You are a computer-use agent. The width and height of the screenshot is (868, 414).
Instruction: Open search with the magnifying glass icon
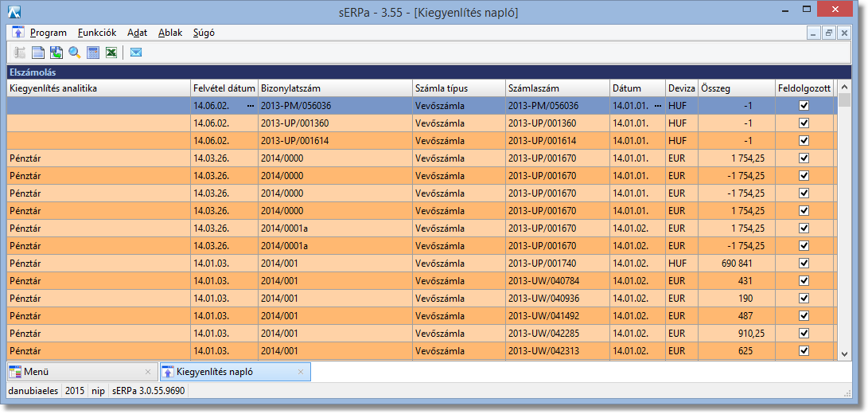(x=75, y=53)
